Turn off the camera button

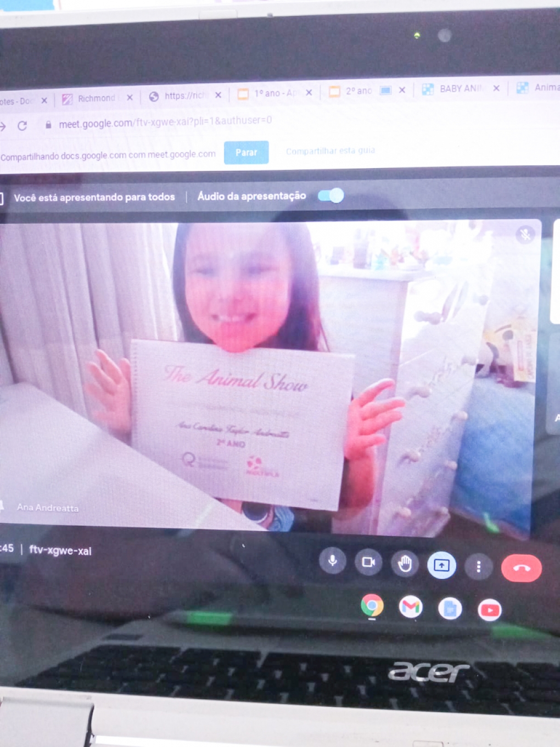(368, 562)
